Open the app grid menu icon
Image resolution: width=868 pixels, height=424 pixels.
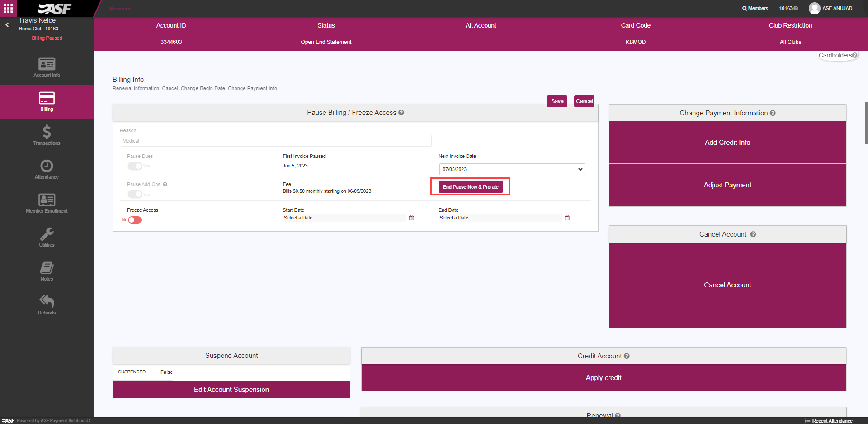pos(8,8)
